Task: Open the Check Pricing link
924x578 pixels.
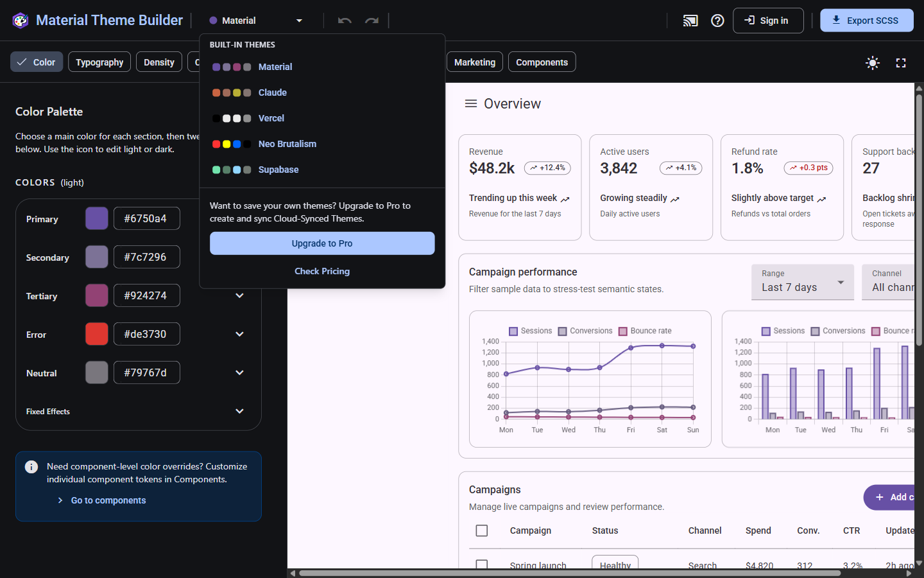Action: [322, 271]
